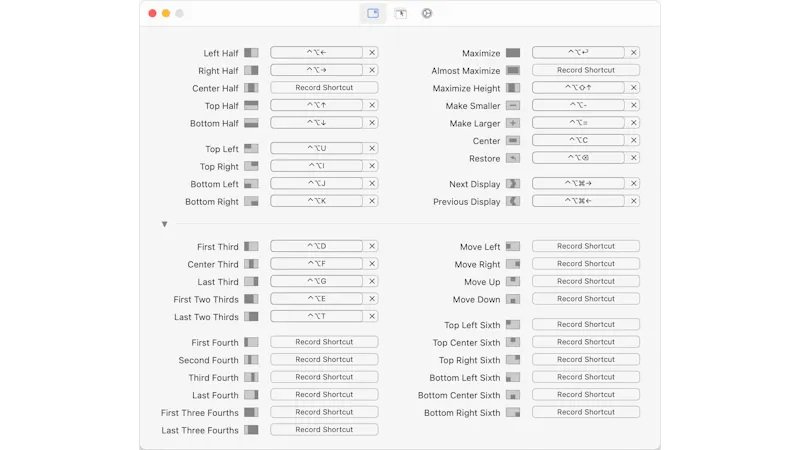Remove the Last Two Thirds shortcut

coord(372,316)
